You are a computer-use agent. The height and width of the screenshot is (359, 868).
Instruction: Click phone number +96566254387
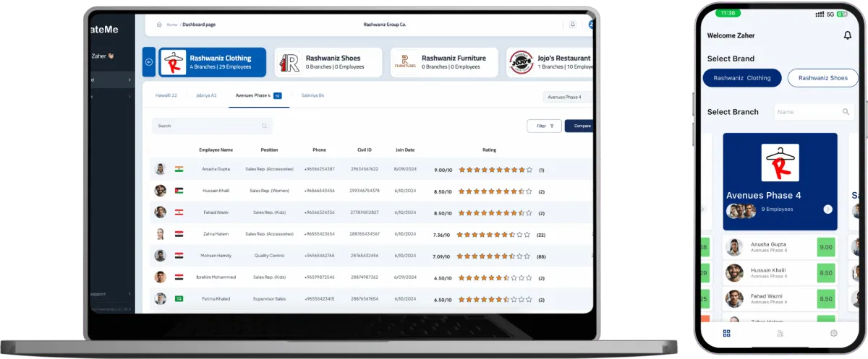[x=319, y=169]
